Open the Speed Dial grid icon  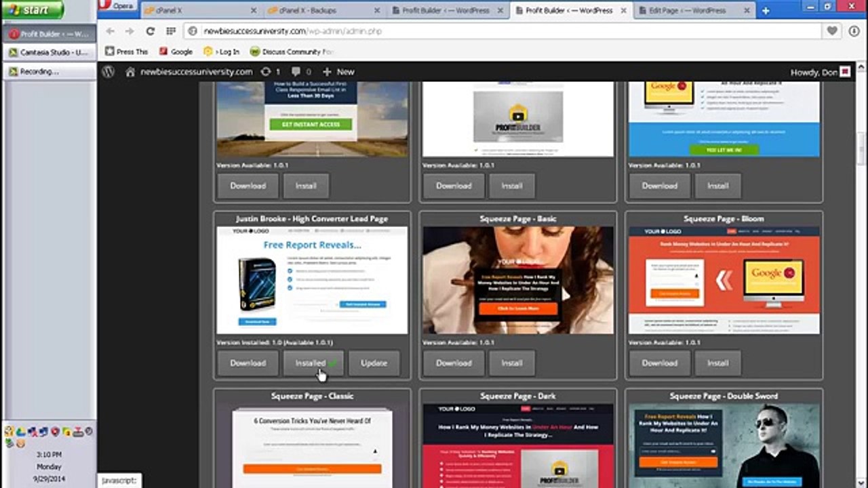tap(171, 31)
